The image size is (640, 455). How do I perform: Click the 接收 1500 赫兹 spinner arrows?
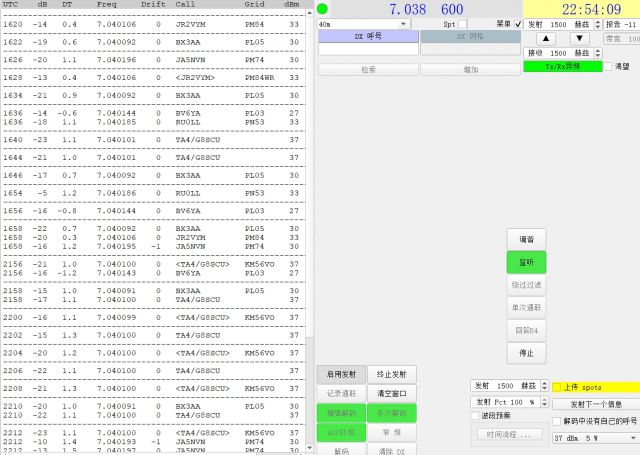point(598,52)
